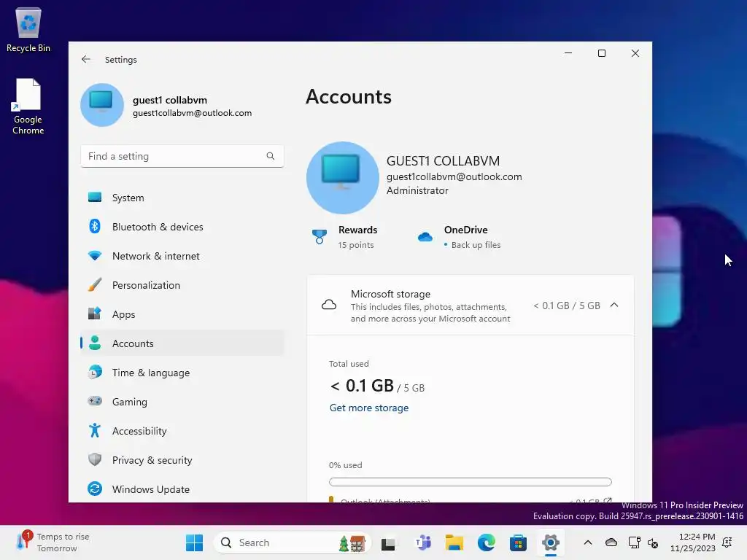Click the Accessibility figure icon
Image resolution: width=747 pixels, height=560 pixels.
(x=95, y=430)
